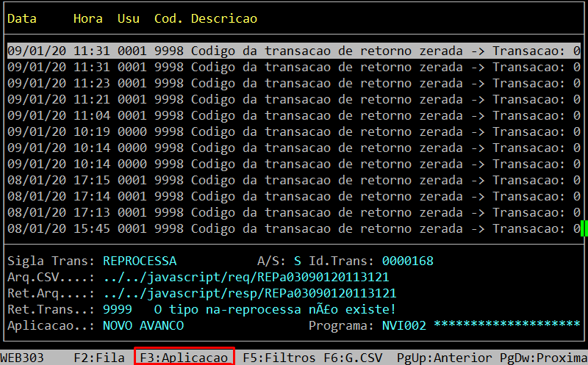The image size is (588, 365).
Task: Select the 09/01/20 11:04 log row
Action: [293, 115]
